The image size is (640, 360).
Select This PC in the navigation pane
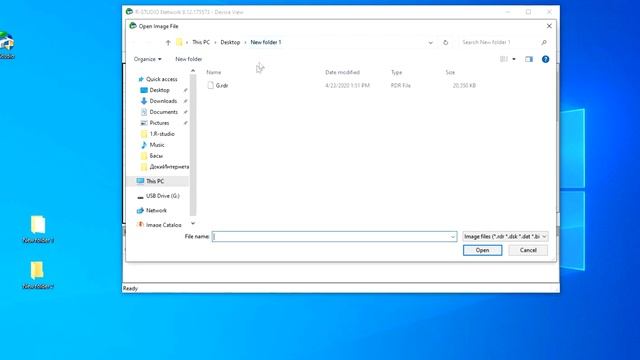point(155,181)
